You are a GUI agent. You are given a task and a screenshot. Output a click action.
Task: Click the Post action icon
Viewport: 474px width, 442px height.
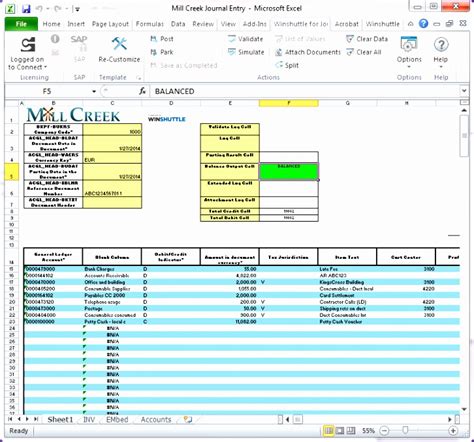(154, 39)
